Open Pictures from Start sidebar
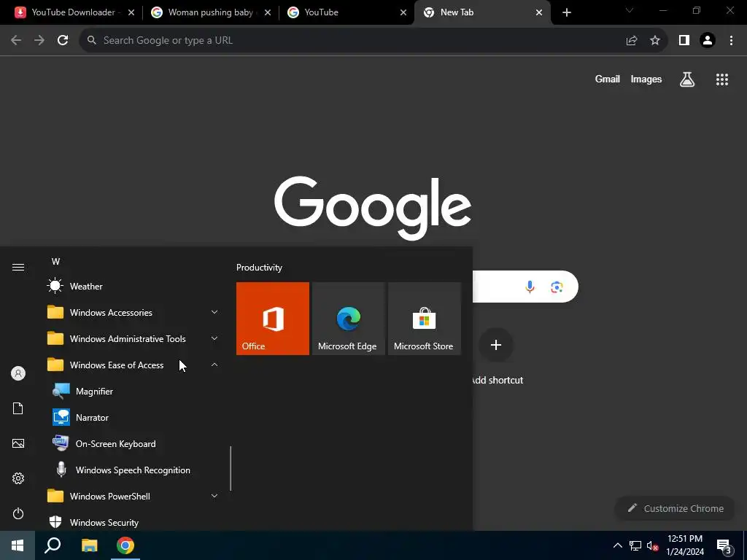The width and height of the screenshot is (747, 560). (x=18, y=443)
